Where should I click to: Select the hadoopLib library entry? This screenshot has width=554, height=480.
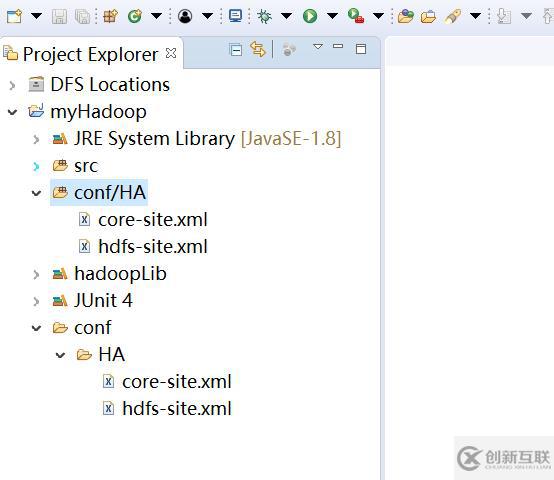pyautogui.click(x=110, y=274)
